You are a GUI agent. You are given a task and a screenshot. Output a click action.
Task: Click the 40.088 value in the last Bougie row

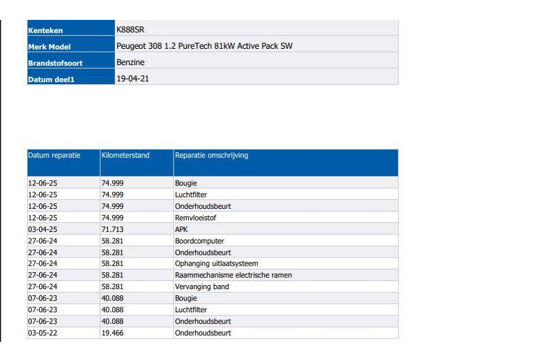112,298
